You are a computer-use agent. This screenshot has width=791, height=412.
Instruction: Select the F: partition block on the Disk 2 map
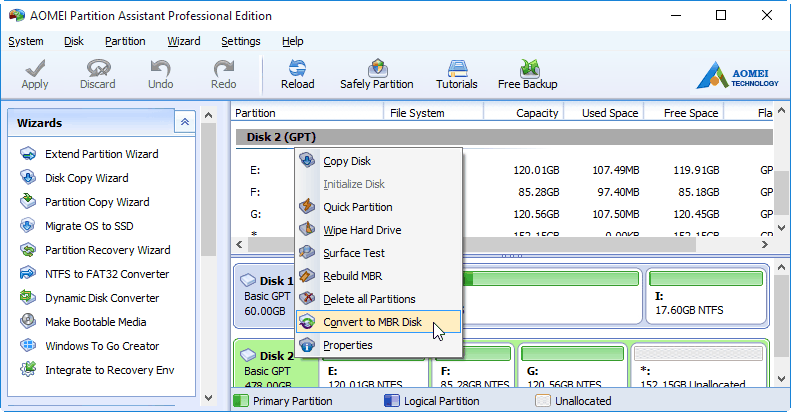point(472,366)
